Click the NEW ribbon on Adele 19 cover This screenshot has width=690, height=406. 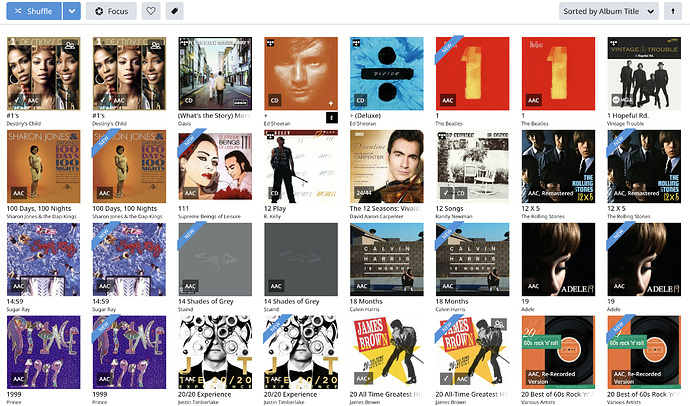coord(620,234)
